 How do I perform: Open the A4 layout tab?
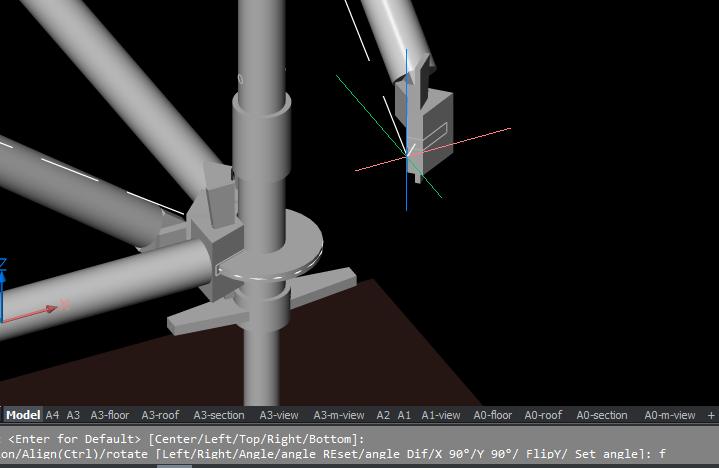[x=52, y=415]
